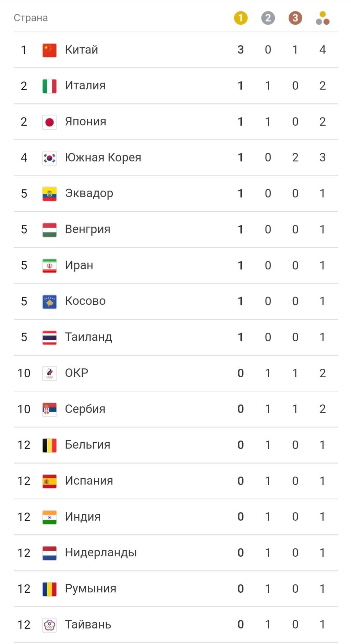The image size is (351, 644).
Task: Click the China flag icon
Action: pyautogui.click(x=49, y=50)
